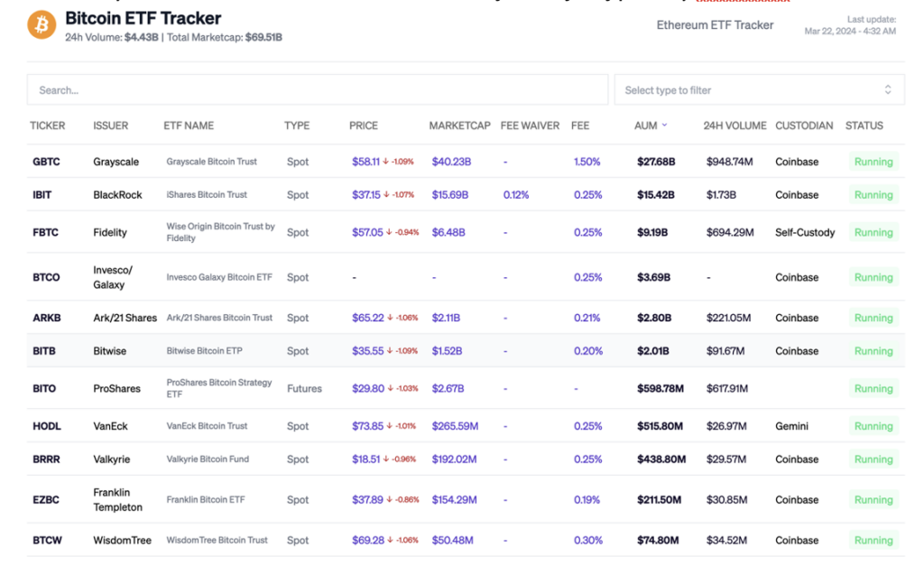This screenshot has width=924, height=585.
Task: Click into the Search field
Action: tap(318, 89)
